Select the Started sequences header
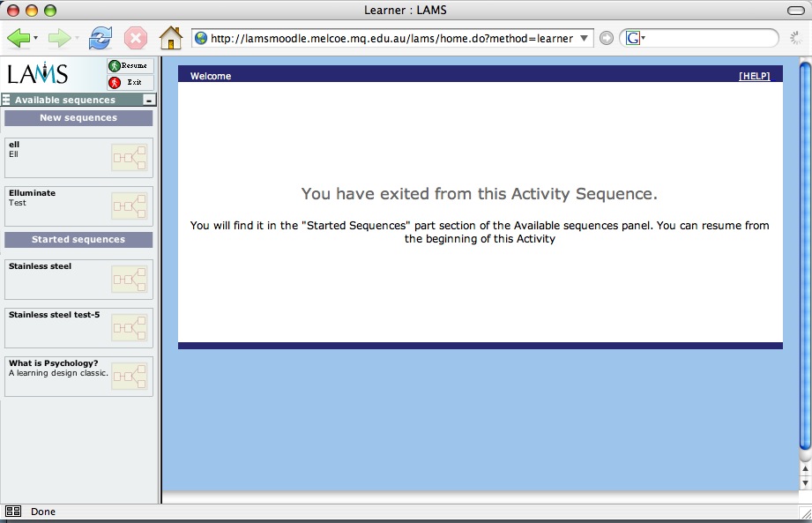 pos(78,240)
